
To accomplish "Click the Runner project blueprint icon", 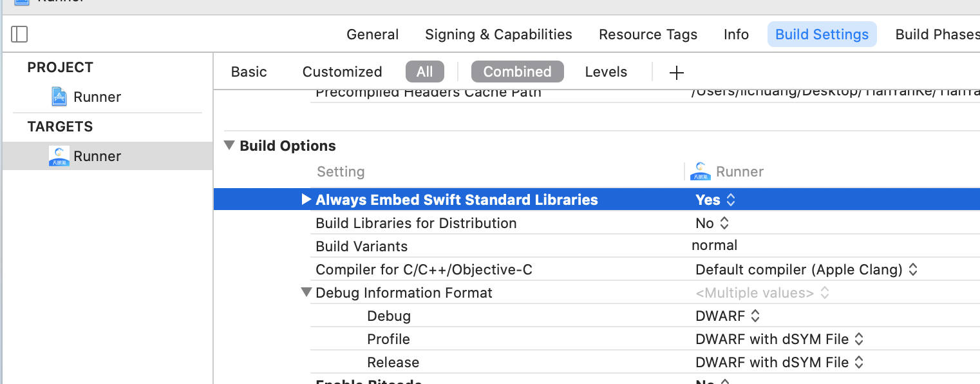I will pos(59,97).
